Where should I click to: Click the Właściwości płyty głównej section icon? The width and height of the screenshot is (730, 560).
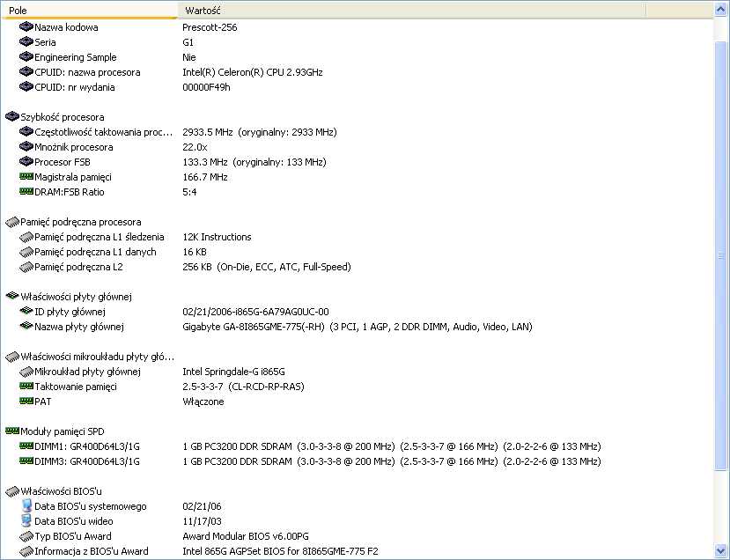point(12,296)
